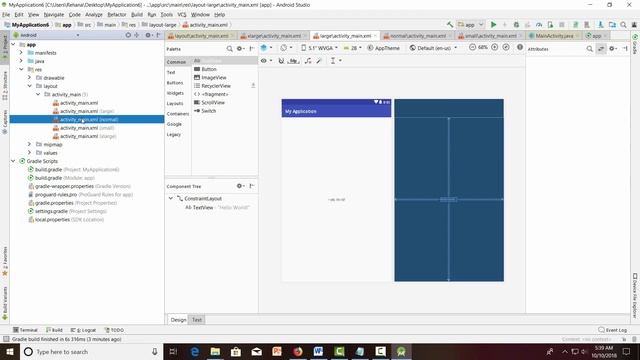Select the Design tab
Screen dimensions: 640x360
click(178, 320)
